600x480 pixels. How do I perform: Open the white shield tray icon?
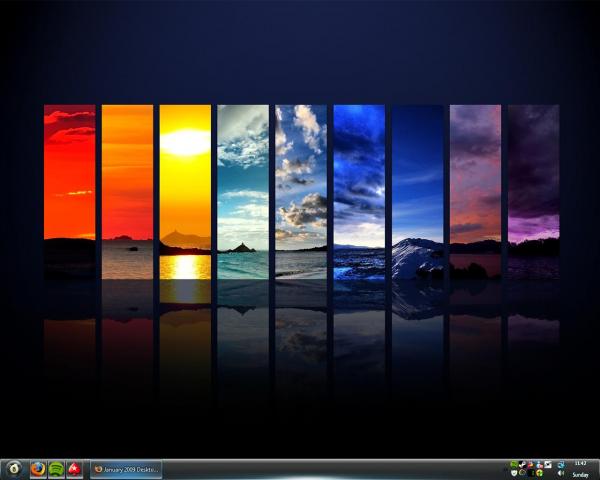(513, 473)
